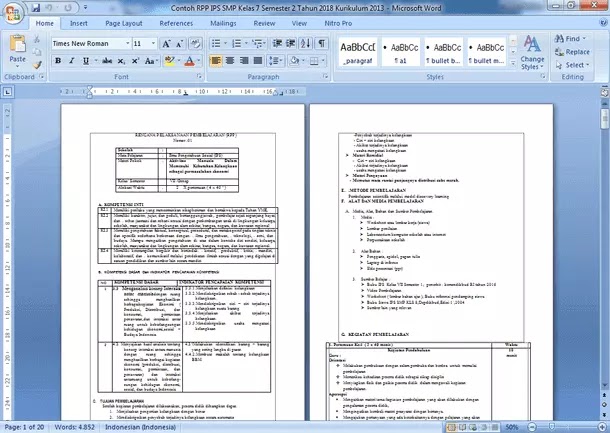Screen dimensions: 610x433
Task: Click Shading paint bucket icon
Action: point(294,61)
